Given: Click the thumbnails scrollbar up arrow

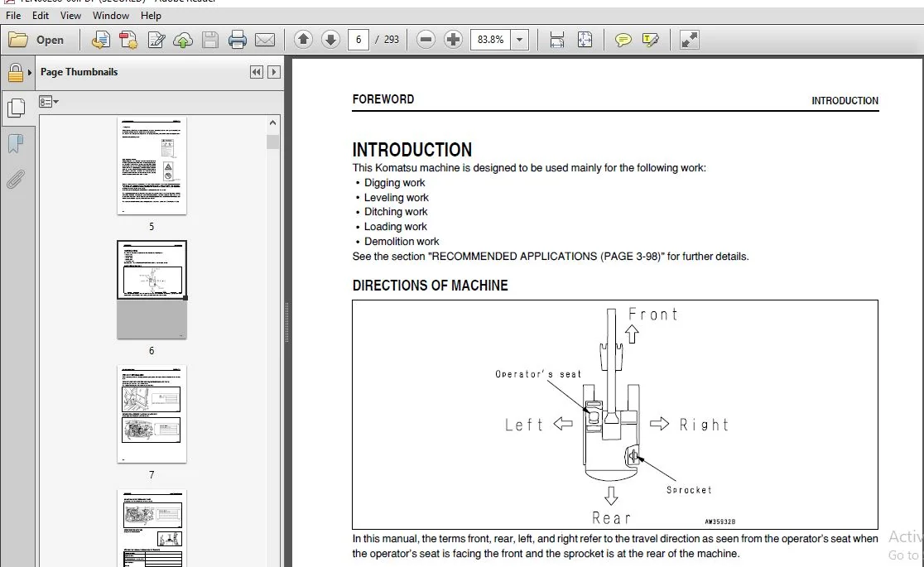Looking at the screenshot, I should click(272, 123).
